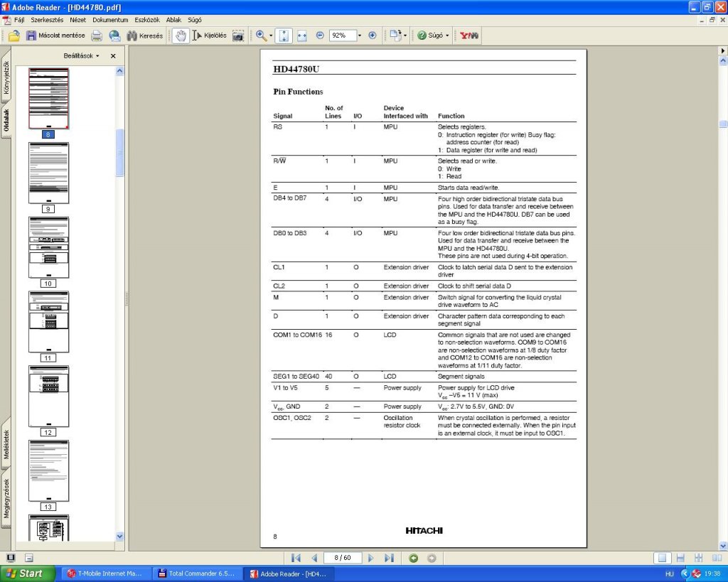728x582 pixels.
Task: Open the Eszközök menu
Action: [146, 20]
